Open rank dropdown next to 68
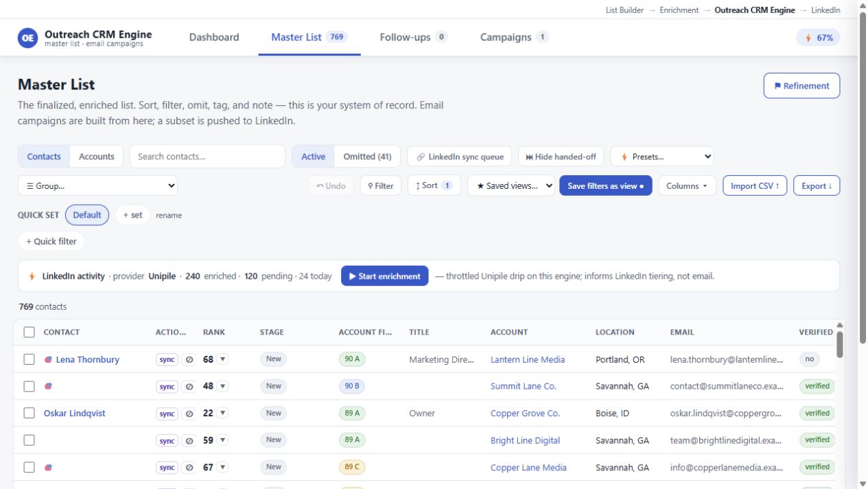 tap(223, 359)
